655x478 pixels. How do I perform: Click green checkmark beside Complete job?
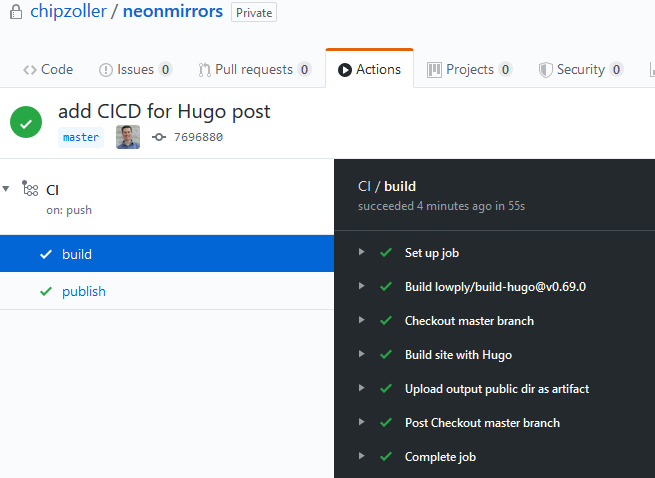pos(385,457)
